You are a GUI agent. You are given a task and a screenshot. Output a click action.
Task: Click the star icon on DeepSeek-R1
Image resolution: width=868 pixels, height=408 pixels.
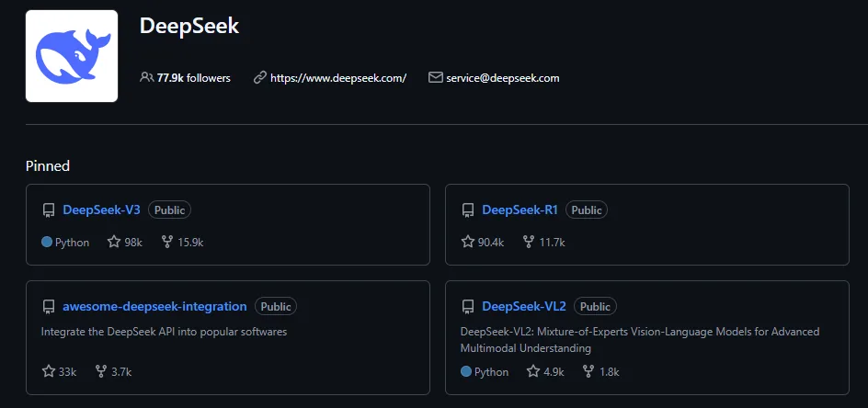[468, 242]
